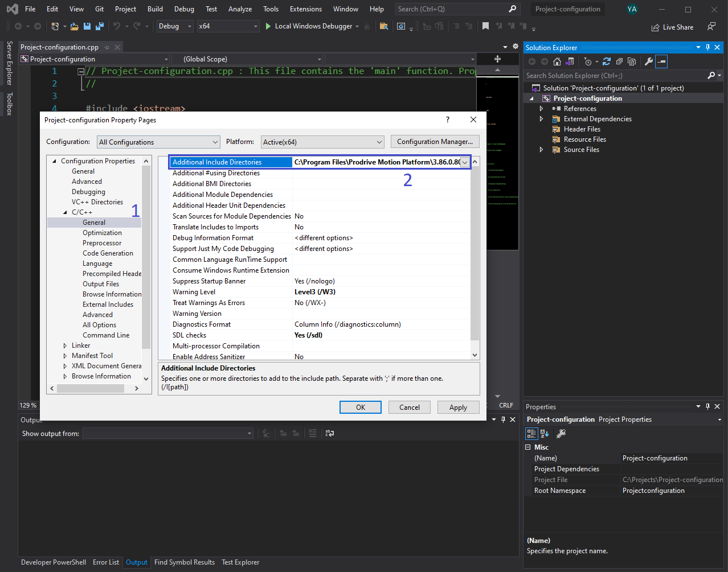Select the All Configurations dropdown
This screenshot has width=728, height=572.
pos(158,141)
